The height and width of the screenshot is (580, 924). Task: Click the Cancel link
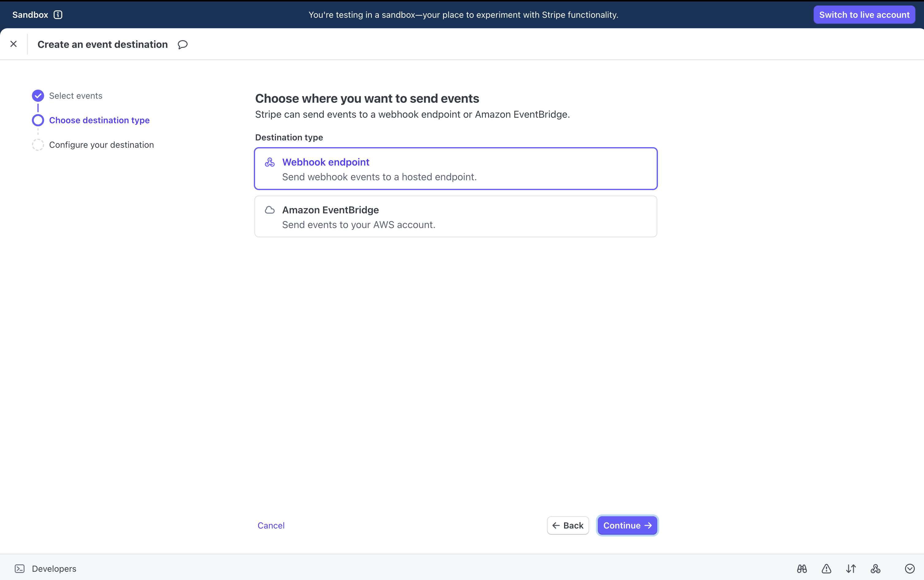pos(271,525)
